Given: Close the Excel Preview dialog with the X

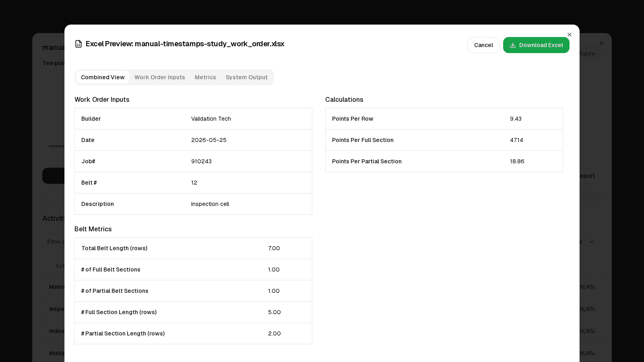Looking at the screenshot, I should click(569, 35).
